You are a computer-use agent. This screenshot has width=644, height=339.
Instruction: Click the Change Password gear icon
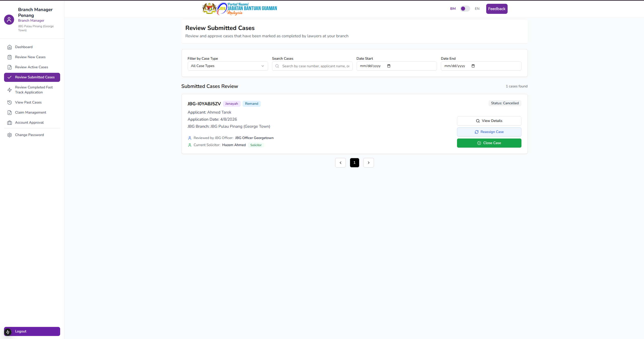coord(10,135)
